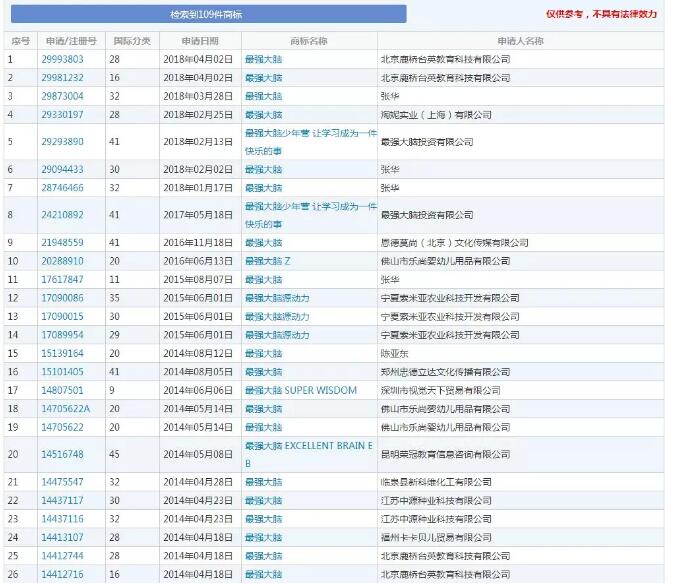Open registration number 29981232 link
The image size is (676, 584).
[x=63, y=78]
